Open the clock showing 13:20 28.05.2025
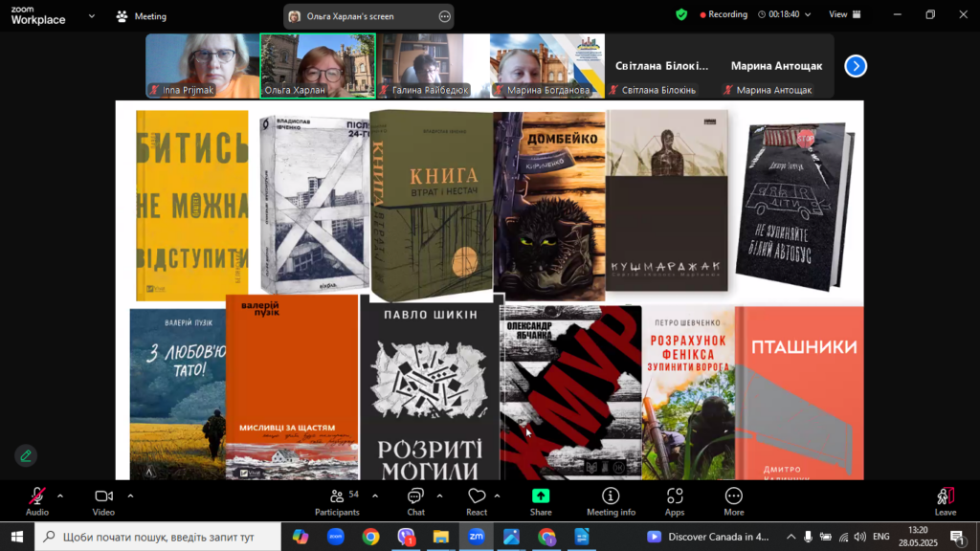 (918, 537)
